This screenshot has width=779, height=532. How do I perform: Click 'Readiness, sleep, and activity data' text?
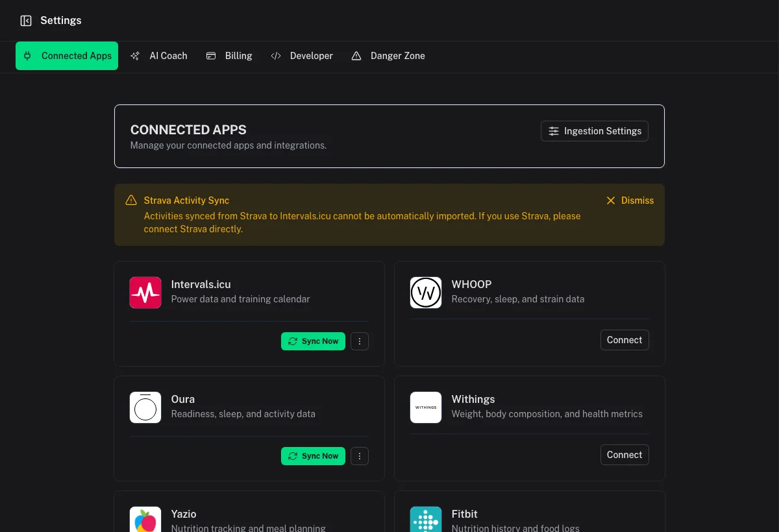coord(243,414)
